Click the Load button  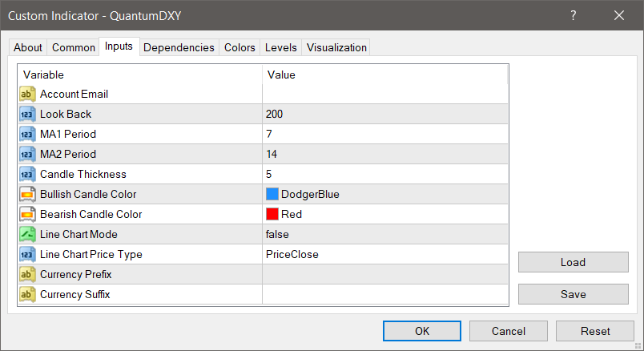coord(573,262)
